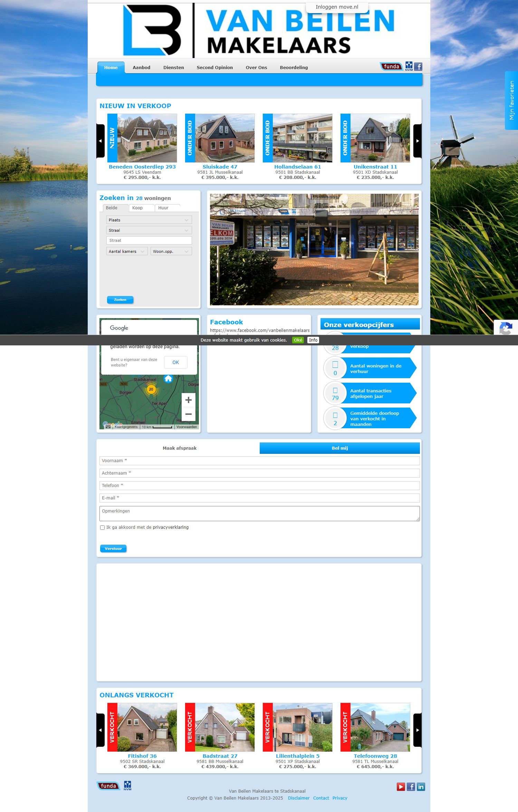The image size is (518, 812).
Task: Click OK in the Google map dialog
Action: pyautogui.click(x=176, y=362)
